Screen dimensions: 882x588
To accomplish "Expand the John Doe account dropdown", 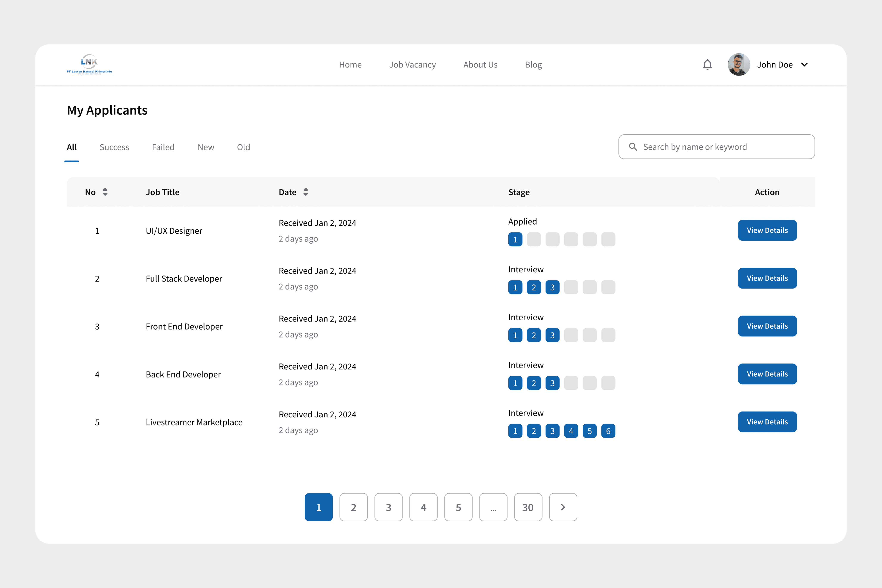I will coord(804,65).
